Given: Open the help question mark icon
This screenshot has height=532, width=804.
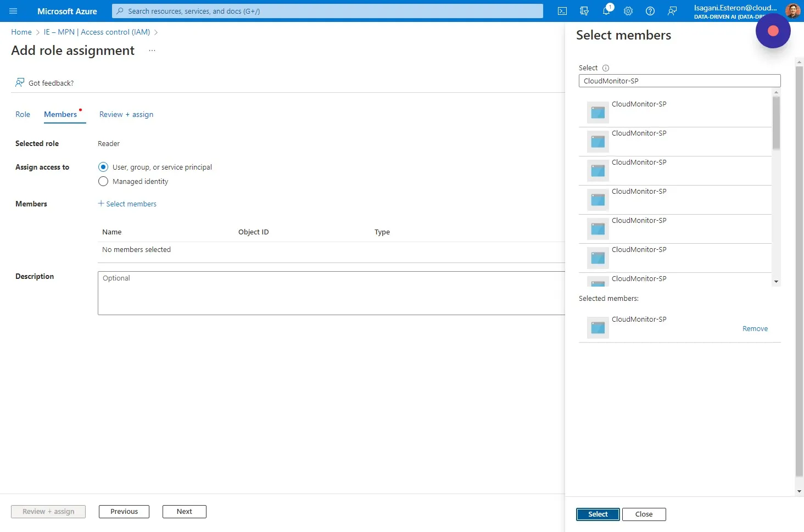Looking at the screenshot, I should pos(650,11).
